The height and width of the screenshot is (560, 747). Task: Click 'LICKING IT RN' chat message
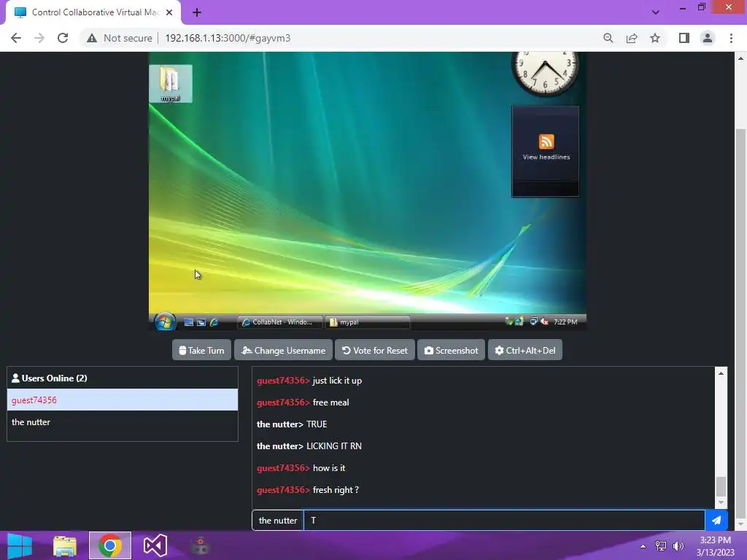click(334, 446)
